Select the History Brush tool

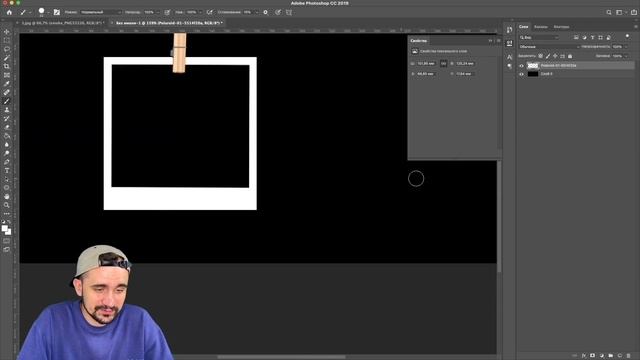[x=7, y=119]
